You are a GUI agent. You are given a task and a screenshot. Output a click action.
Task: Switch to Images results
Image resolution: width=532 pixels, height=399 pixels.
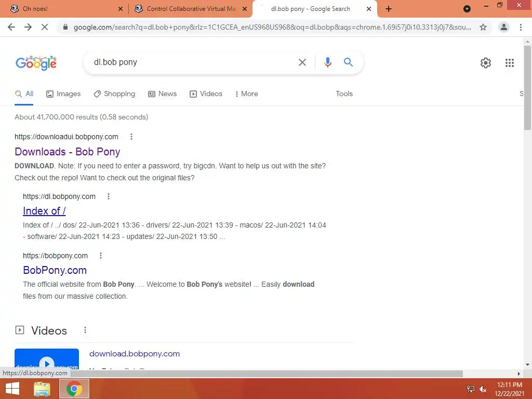[63, 94]
